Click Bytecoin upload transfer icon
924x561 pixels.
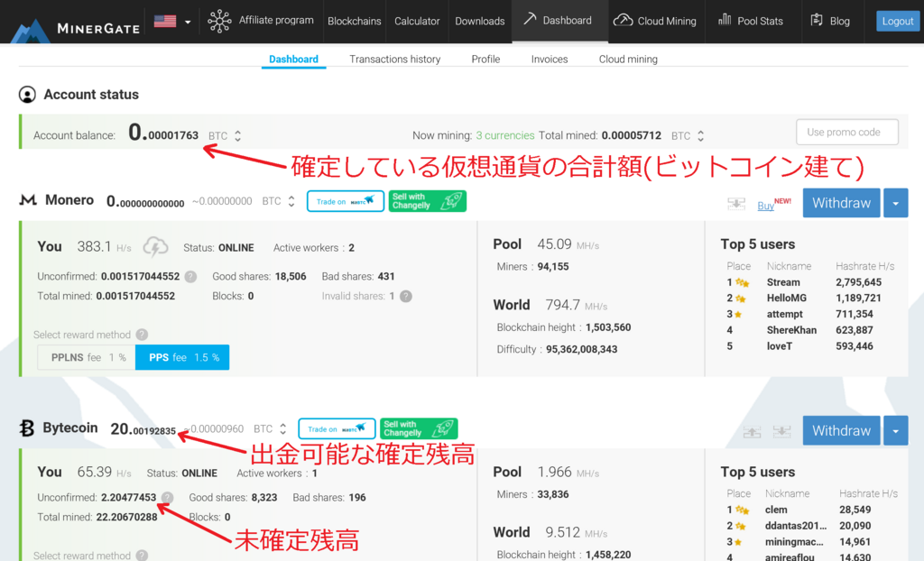click(x=752, y=432)
